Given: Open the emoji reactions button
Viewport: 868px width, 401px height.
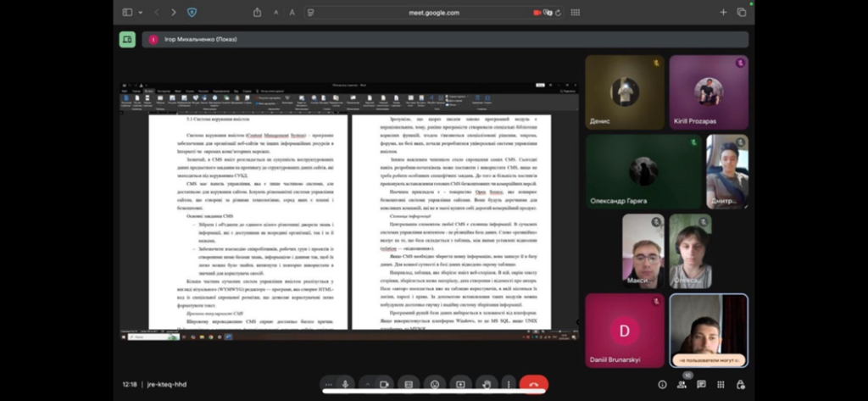Looking at the screenshot, I should click(435, 384).
